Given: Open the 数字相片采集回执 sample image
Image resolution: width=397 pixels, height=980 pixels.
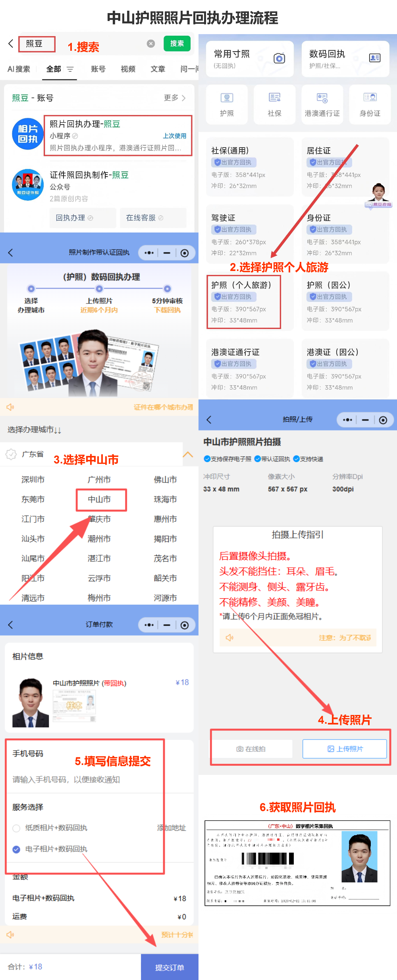Looking at the screenshot, I should point(297,863).
